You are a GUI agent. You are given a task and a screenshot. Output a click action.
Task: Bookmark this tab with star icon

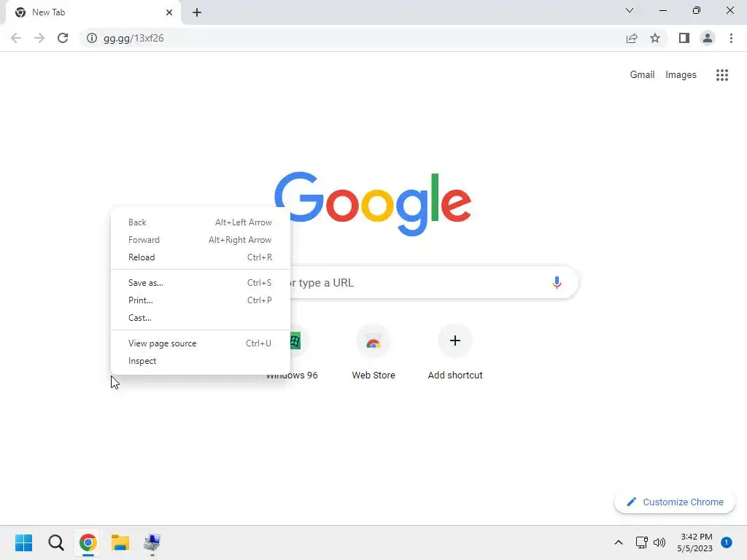pos(655,38)
